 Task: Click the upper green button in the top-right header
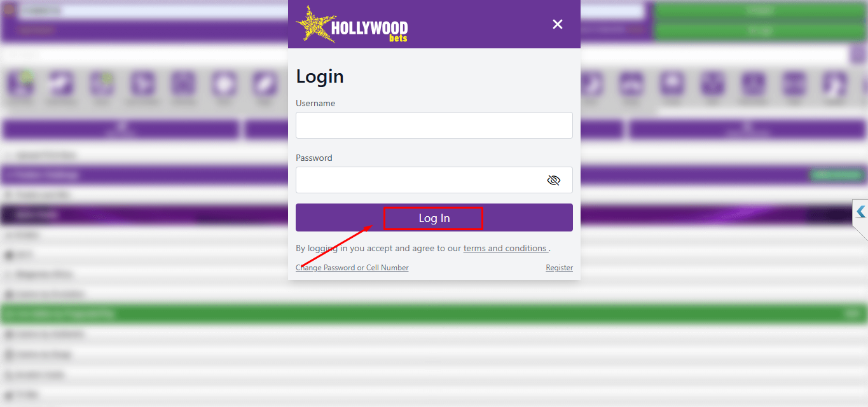click(760, 11)
